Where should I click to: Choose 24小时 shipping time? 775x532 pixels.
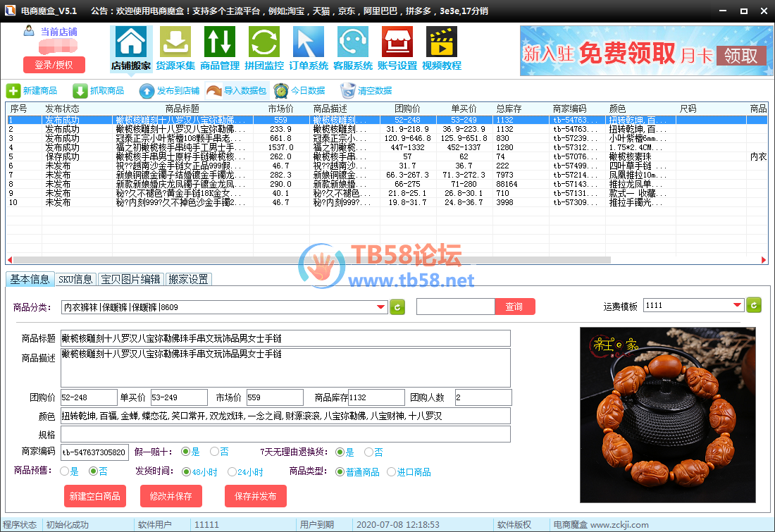(x=232, y=471)
